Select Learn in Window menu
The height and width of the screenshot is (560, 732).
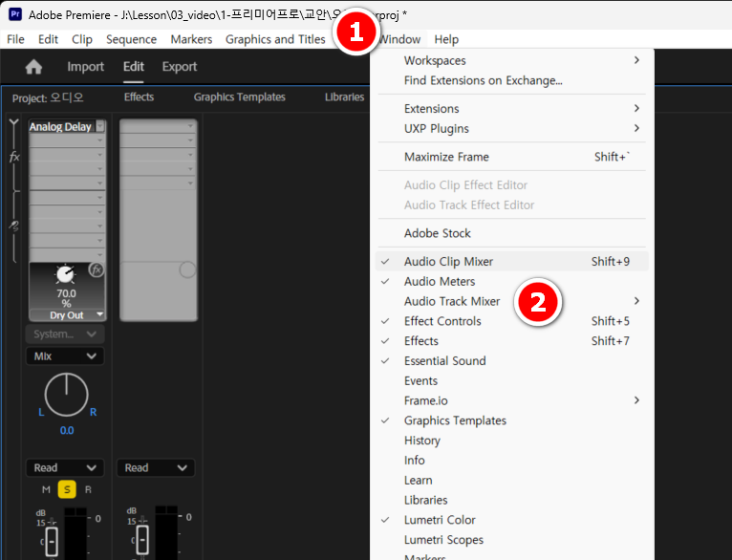point(511,480)
